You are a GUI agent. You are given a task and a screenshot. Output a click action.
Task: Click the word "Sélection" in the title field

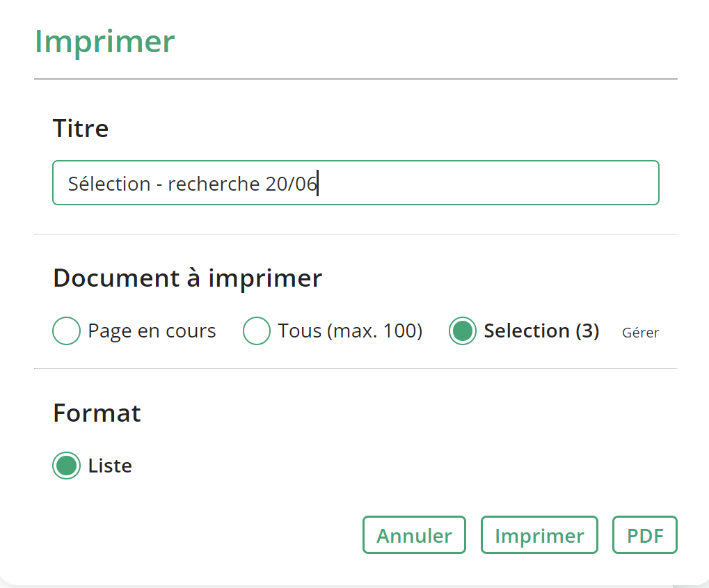[x=109, y=184]
